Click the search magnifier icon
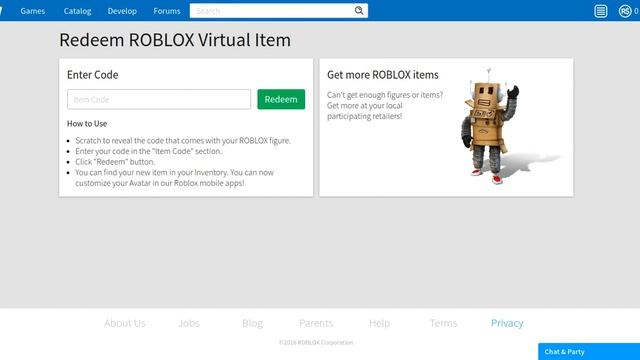 click(x=359, y=11)
